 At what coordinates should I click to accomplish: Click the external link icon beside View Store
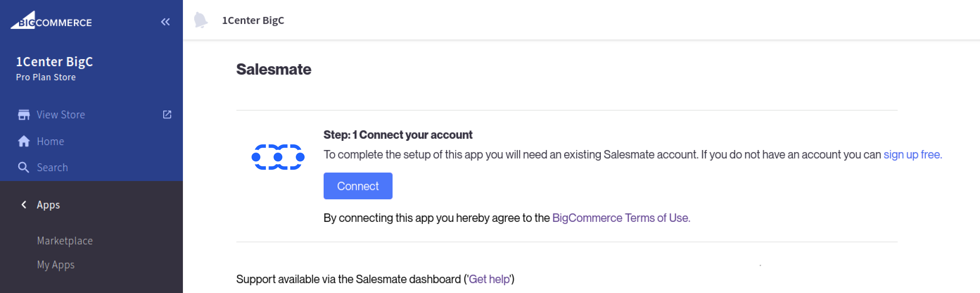pos(167,115)
